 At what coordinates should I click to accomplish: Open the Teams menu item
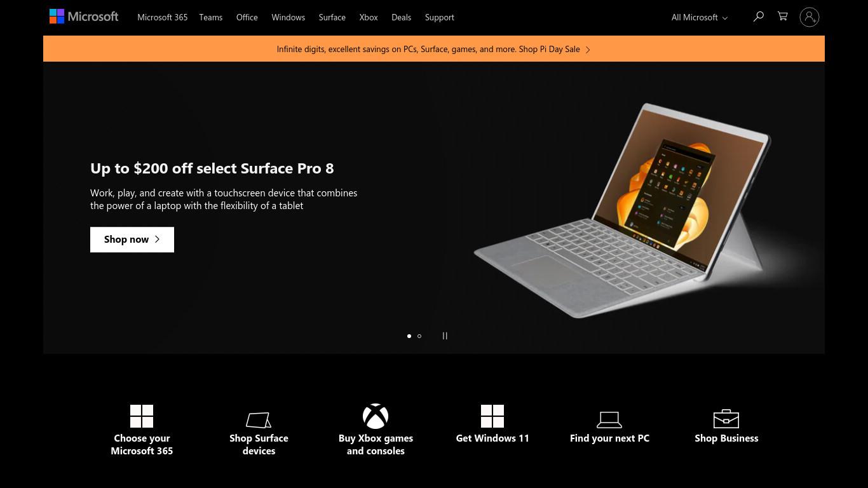coord(211,17)
